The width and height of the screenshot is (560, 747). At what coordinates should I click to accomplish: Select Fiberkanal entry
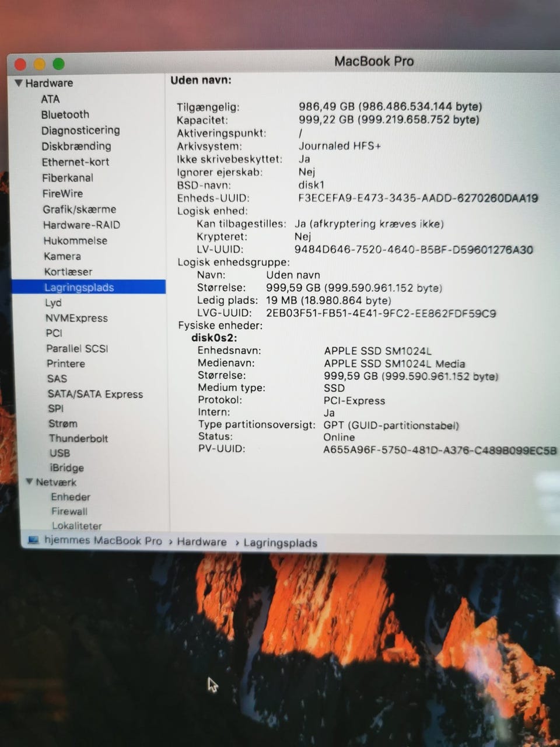coord(67,178)
